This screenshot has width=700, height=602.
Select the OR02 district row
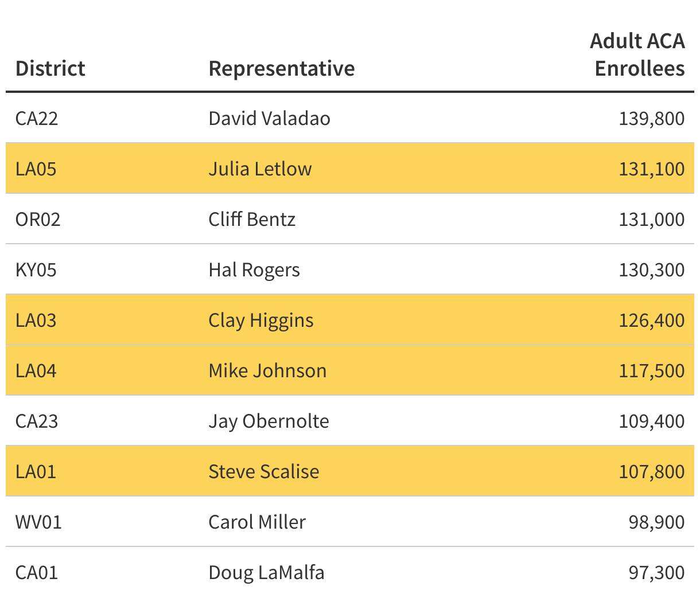pos(350,219)
